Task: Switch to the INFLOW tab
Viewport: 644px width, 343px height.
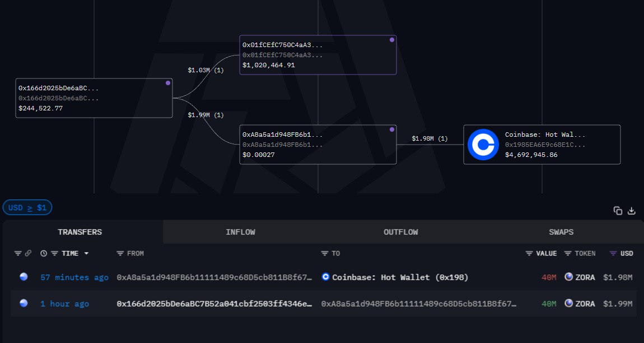Action: 240,232
